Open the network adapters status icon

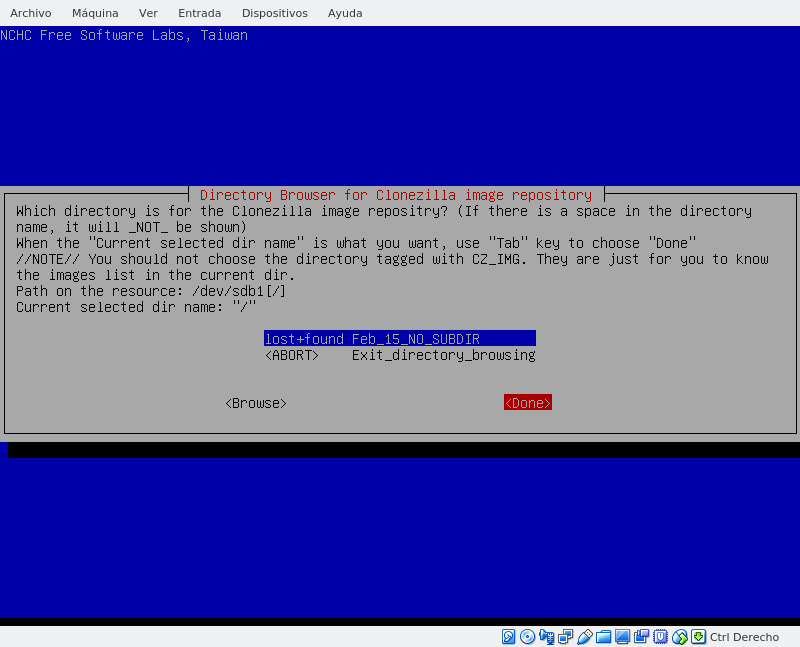coord(565,637)
